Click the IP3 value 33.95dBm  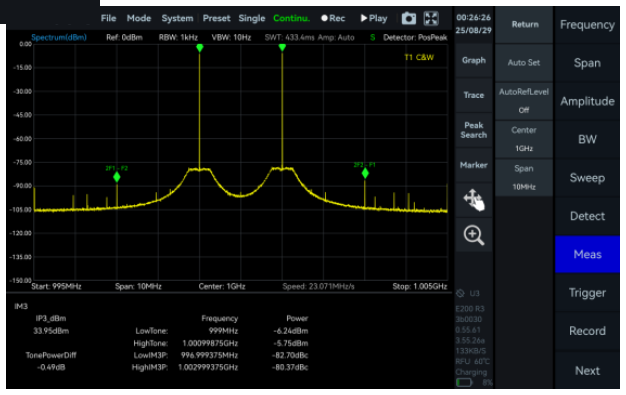point(51,331)
